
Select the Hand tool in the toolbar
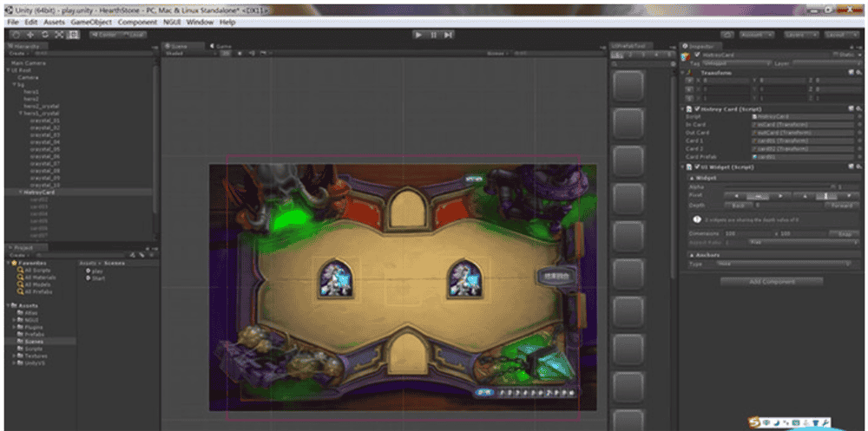(x=16, y=35)
